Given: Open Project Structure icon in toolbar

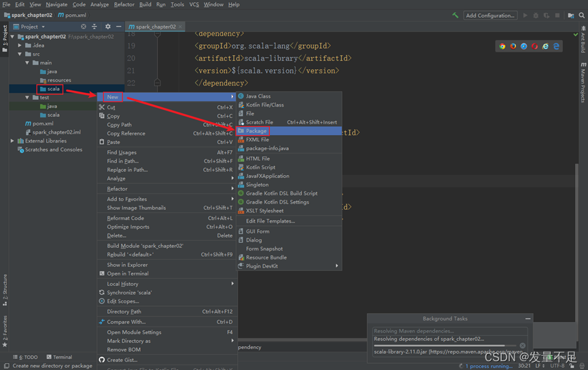Looking at the screenshot, I should pos(571,16).
